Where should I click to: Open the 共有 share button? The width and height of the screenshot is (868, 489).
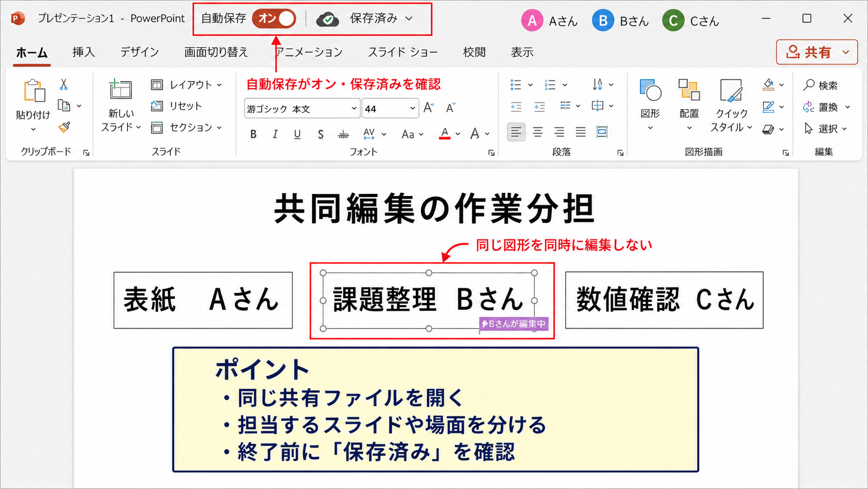point(817,52)
